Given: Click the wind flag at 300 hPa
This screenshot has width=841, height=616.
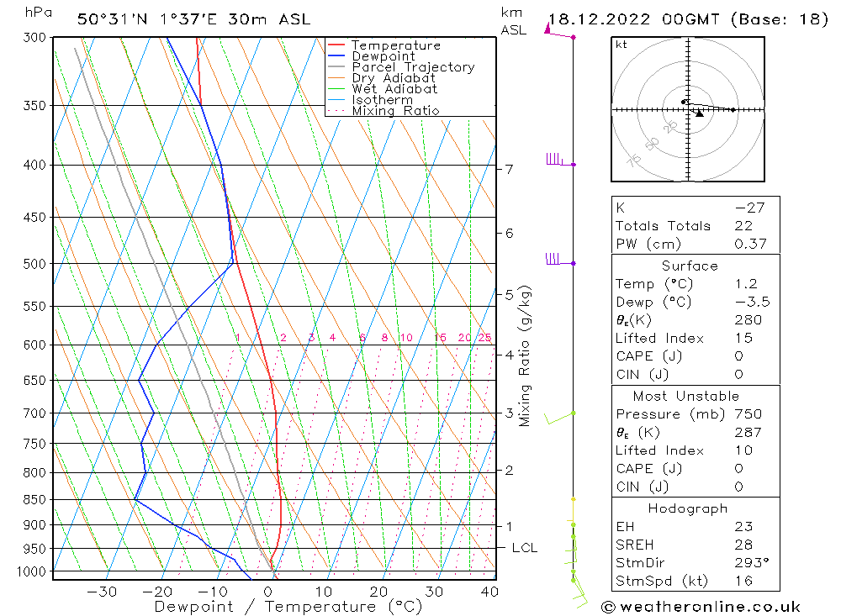Looking at the screenshot, I should tap(559, 30).
